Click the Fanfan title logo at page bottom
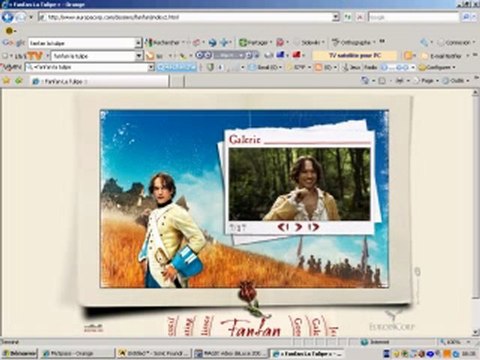The width and height of the screenshot is (480, 360). (x=251, y=327)
